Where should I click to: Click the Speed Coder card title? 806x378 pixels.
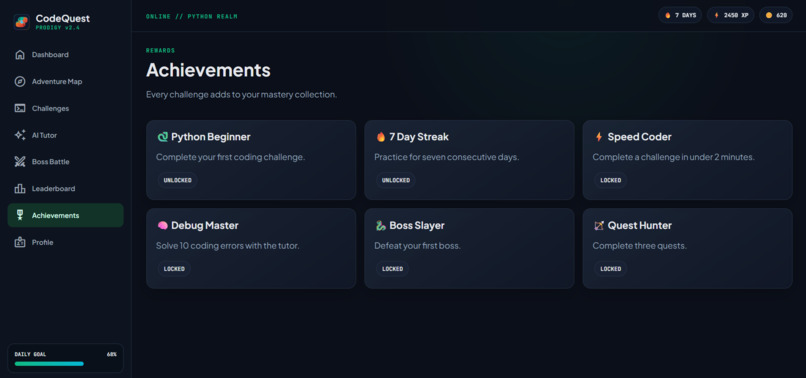[x=639, y=137]
